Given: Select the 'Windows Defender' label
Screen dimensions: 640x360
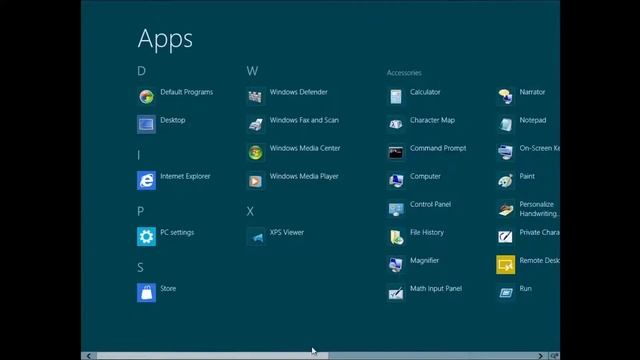Looking at the screenshot, I should click(298, 92).
